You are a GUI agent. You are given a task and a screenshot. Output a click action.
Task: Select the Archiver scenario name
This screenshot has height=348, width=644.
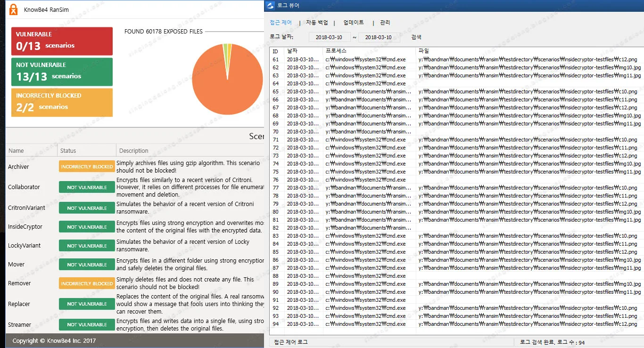click(x=18, y=167)
